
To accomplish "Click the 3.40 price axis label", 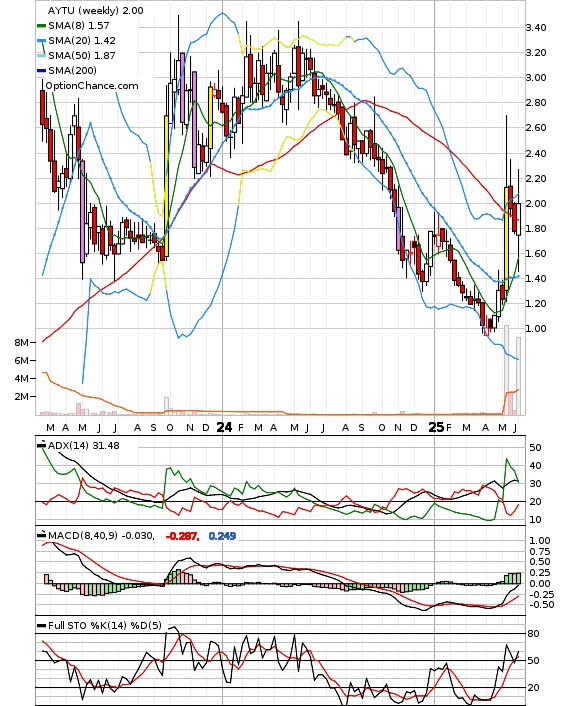I will tap(536, 28).
